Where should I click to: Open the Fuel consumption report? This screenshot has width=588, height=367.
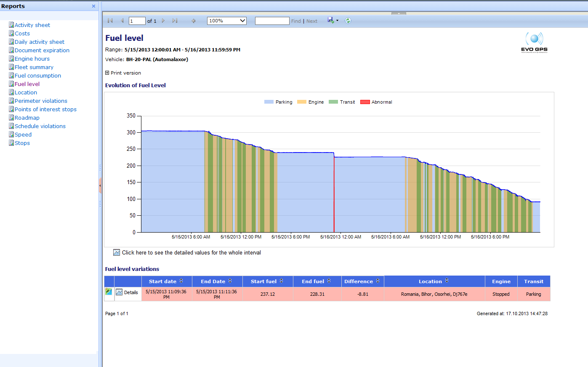pyautogui.click(x=38, y=75)
